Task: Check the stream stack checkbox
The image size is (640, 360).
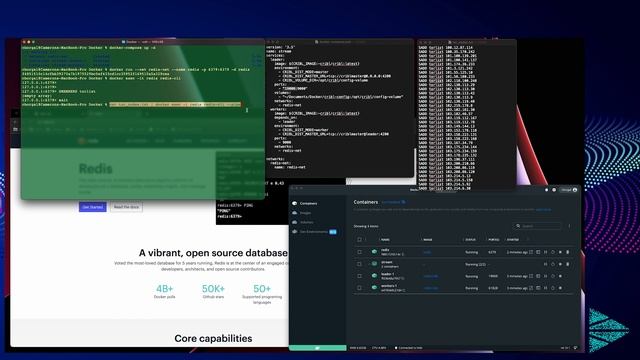Action: [x=359, y=264]
